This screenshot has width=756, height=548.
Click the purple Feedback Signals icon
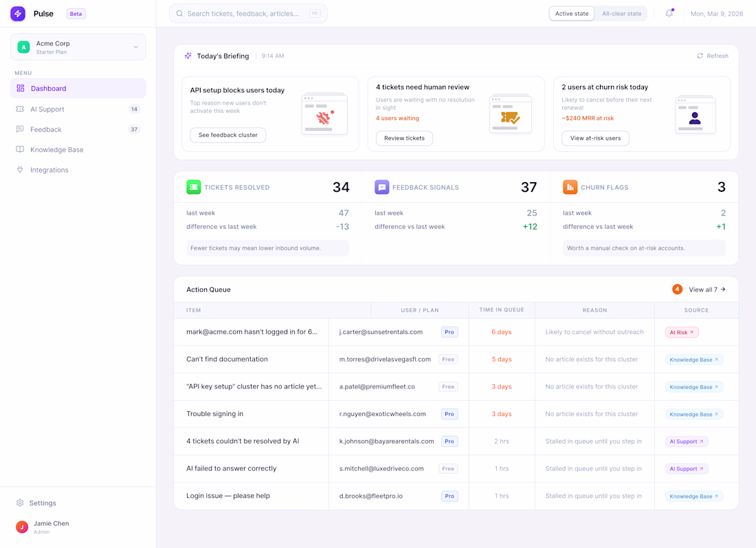coord(382,187)
